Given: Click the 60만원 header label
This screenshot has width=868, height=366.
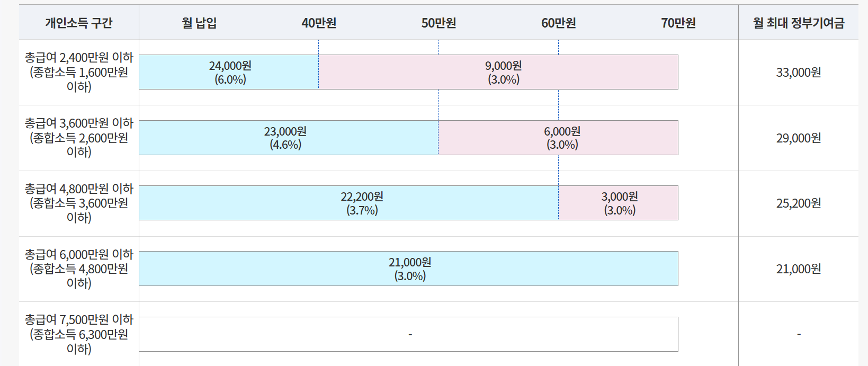Looking at the screenshot, I should (558, 23).
